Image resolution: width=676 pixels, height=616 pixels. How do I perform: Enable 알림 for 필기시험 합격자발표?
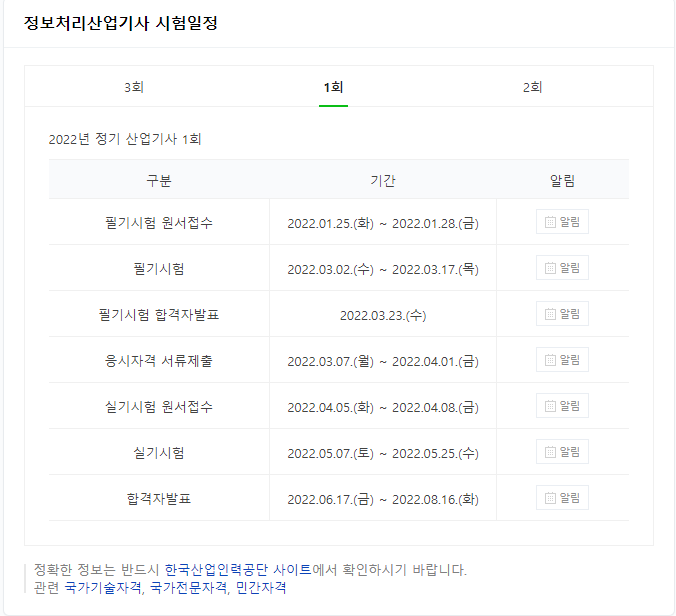tap(562, 314)
